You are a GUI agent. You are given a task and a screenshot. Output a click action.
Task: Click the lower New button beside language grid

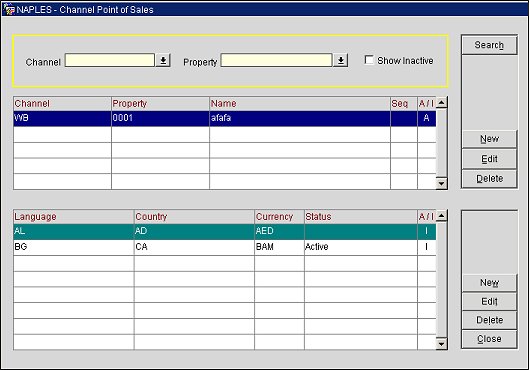(489, 282)
